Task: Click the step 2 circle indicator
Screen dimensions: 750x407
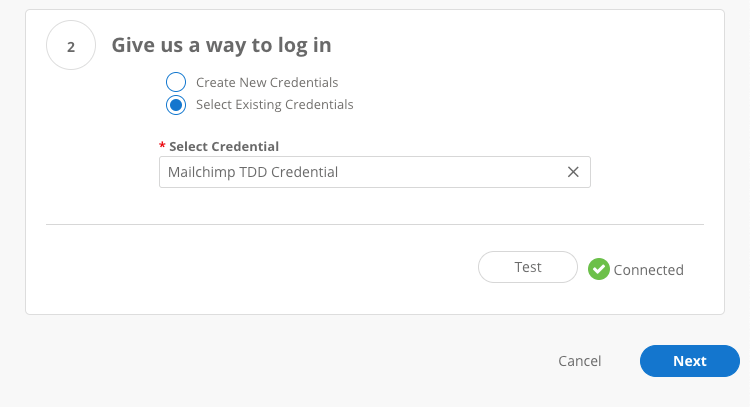Action: (x=71, y=45)
